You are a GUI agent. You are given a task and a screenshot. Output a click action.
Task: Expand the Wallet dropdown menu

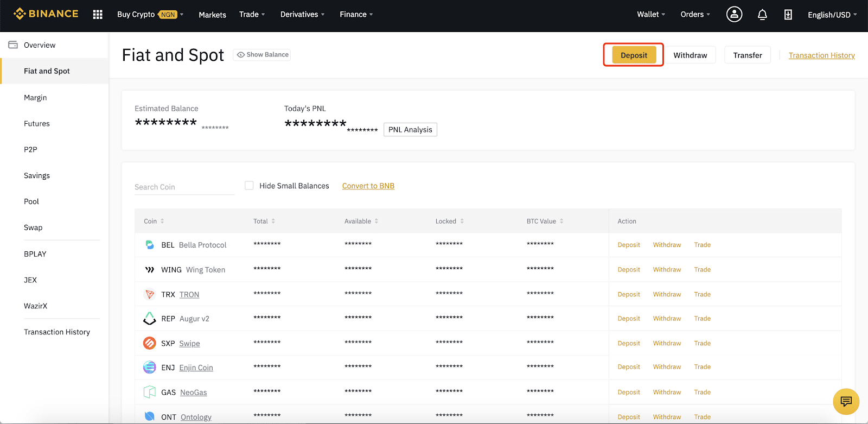pos(651,15)
